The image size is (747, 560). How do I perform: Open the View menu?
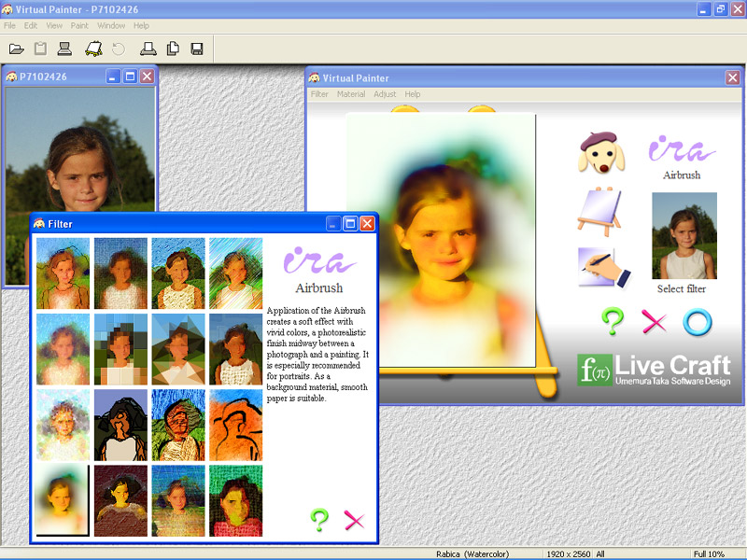point(54,26)
